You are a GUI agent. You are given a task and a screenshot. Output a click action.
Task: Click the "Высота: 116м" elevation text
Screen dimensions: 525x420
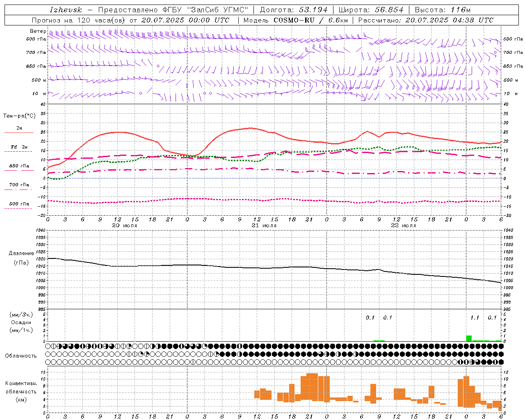[443, 10]
